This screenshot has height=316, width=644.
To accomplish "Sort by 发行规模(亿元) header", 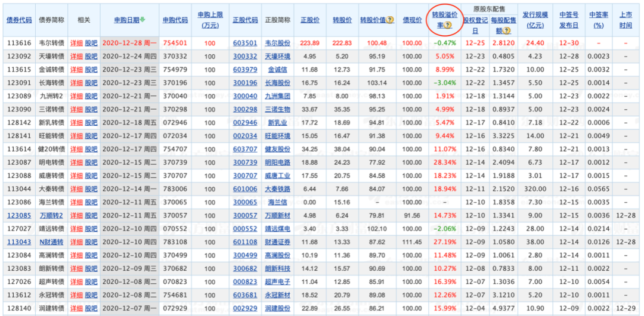I will click(x=535, y=20).
